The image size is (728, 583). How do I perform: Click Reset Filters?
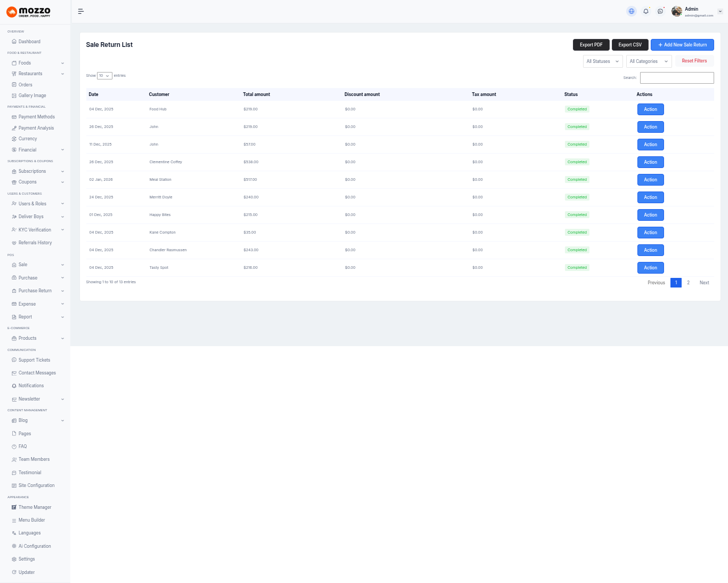click(694, 61)
